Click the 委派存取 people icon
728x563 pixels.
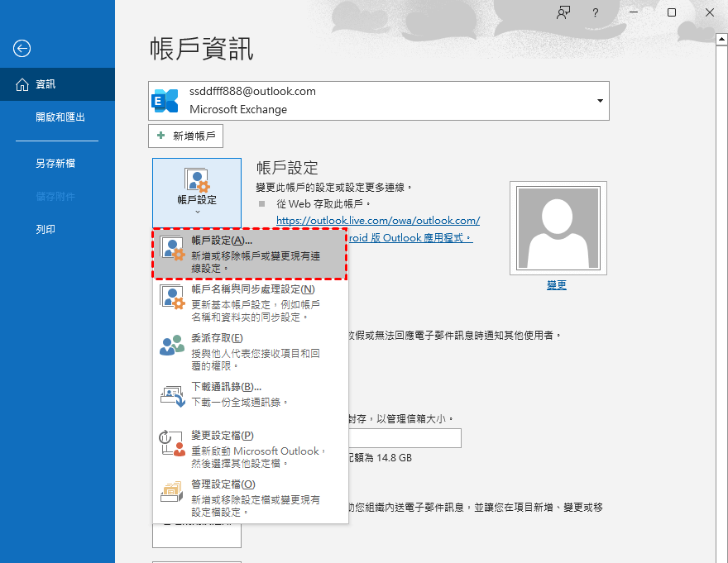(x=172, y=346)
